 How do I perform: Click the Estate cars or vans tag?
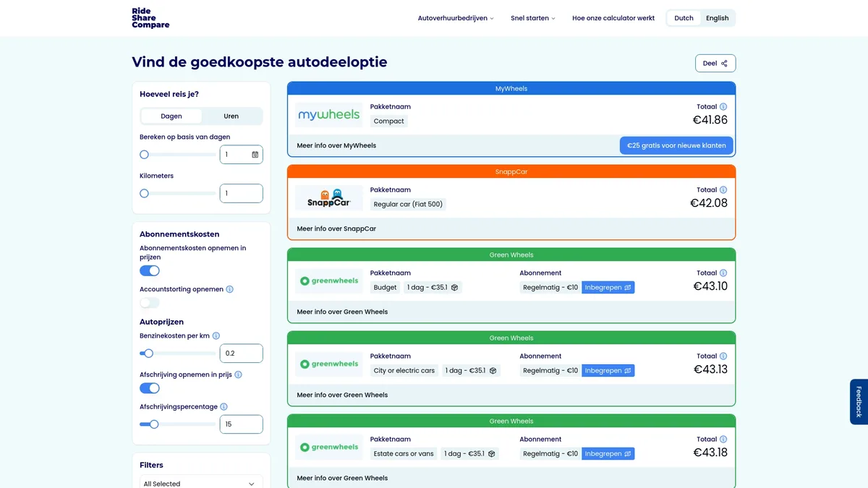pyautogui.click(x=404, y=454)
